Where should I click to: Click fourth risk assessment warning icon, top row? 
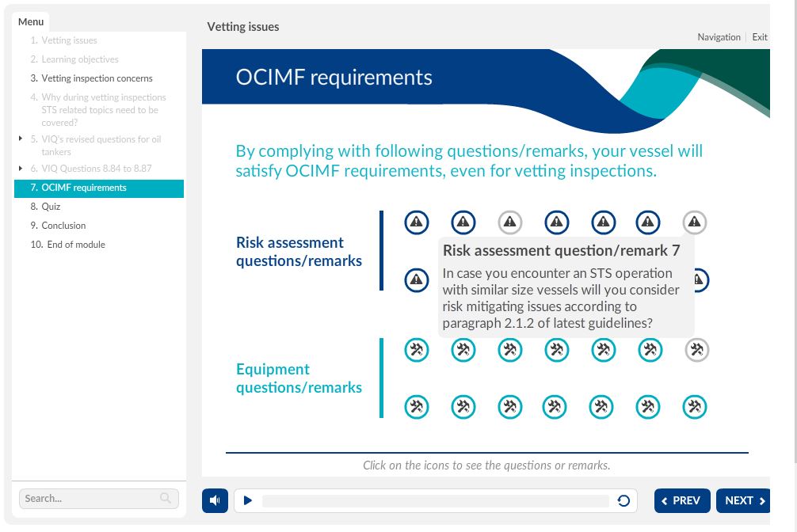tap(557, 222)
